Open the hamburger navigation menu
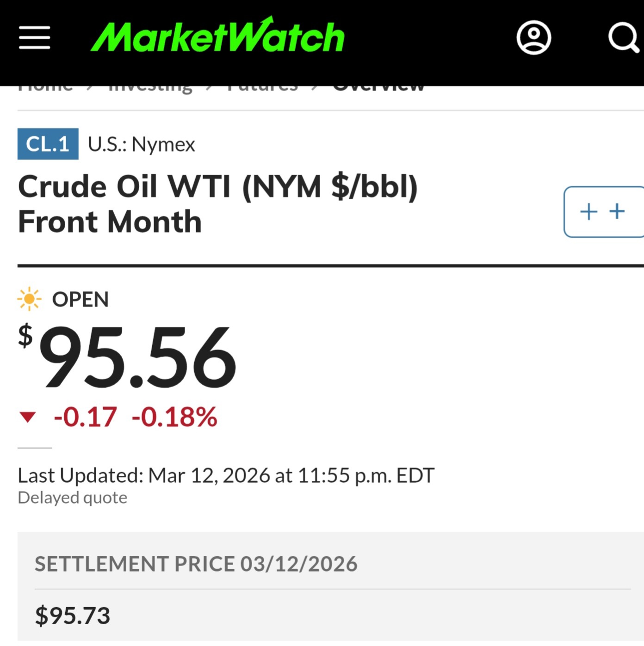The height and width of the screenshot is (646, 644). 34,37
